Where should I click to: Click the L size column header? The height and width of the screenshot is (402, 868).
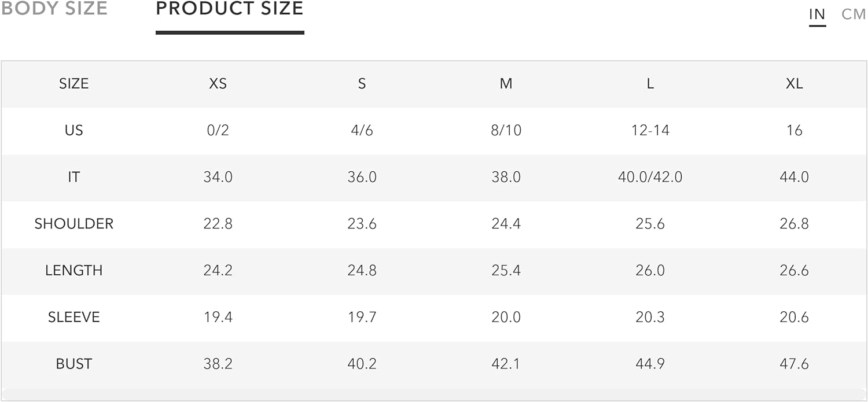(650, 84)
